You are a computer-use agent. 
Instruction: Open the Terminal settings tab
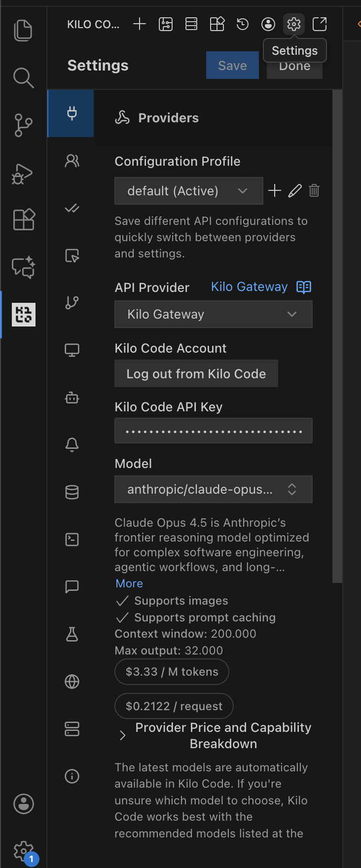(x=72, y=540)
